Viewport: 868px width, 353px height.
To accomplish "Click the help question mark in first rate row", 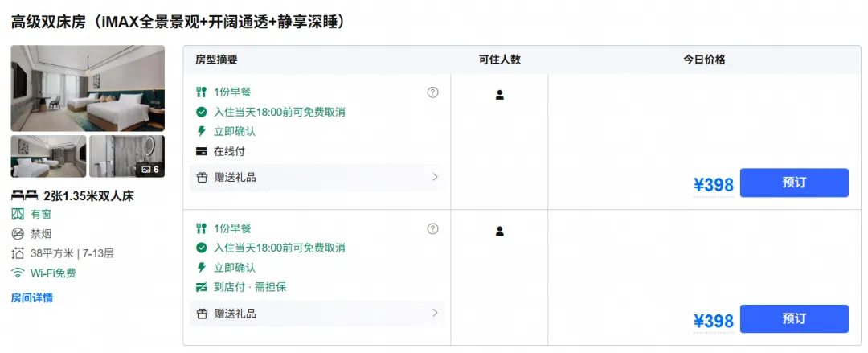I will pos(433,92).
